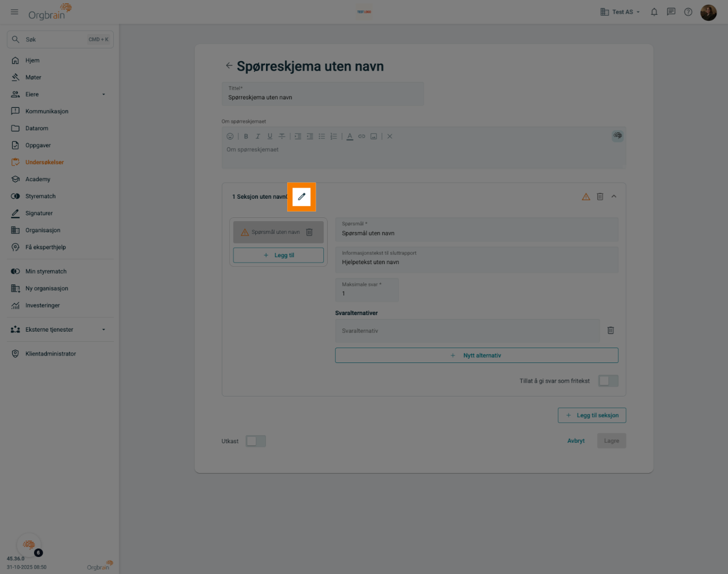Open the text color picker
Screen dimensions: 728x574
pos(350,137)
